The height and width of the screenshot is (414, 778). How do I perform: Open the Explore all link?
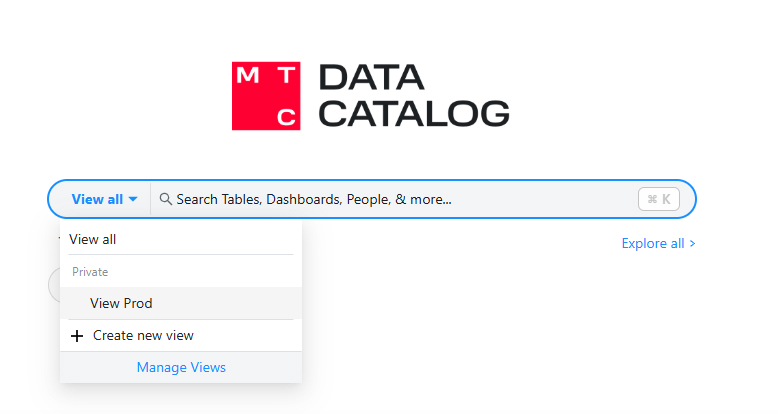652,243
